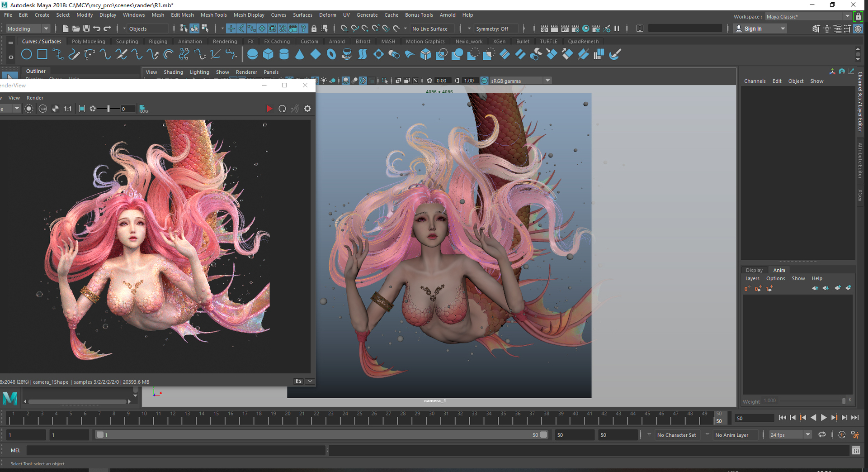Open the Render menu in RenderView
Screen dimensions: 868x472
click(x=35, y=98)
